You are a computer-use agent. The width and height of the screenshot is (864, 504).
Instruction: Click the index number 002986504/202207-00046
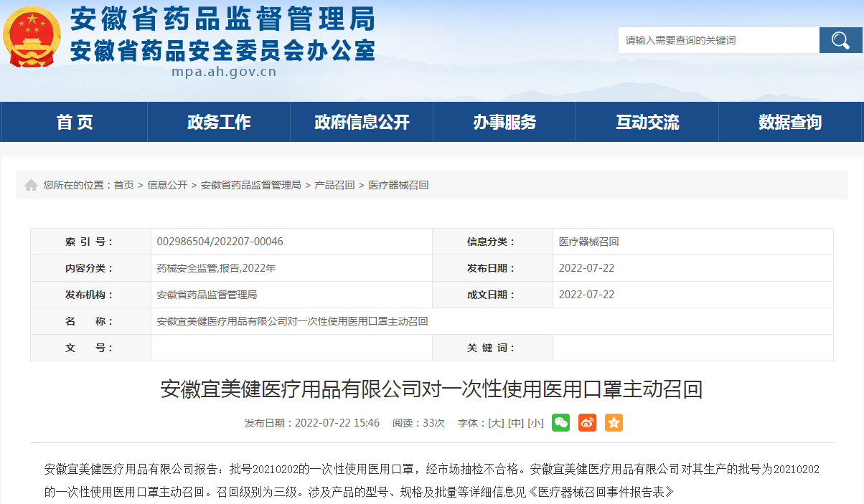(220, 242)
